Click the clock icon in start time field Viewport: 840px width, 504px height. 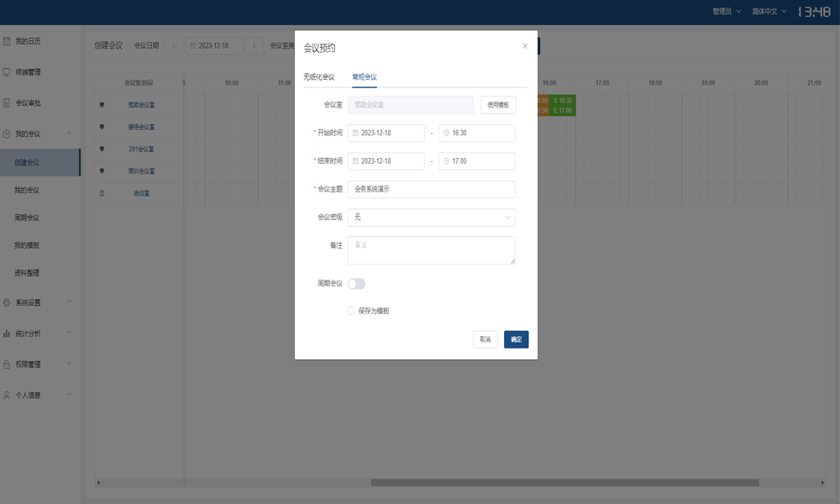coord(446,133)
